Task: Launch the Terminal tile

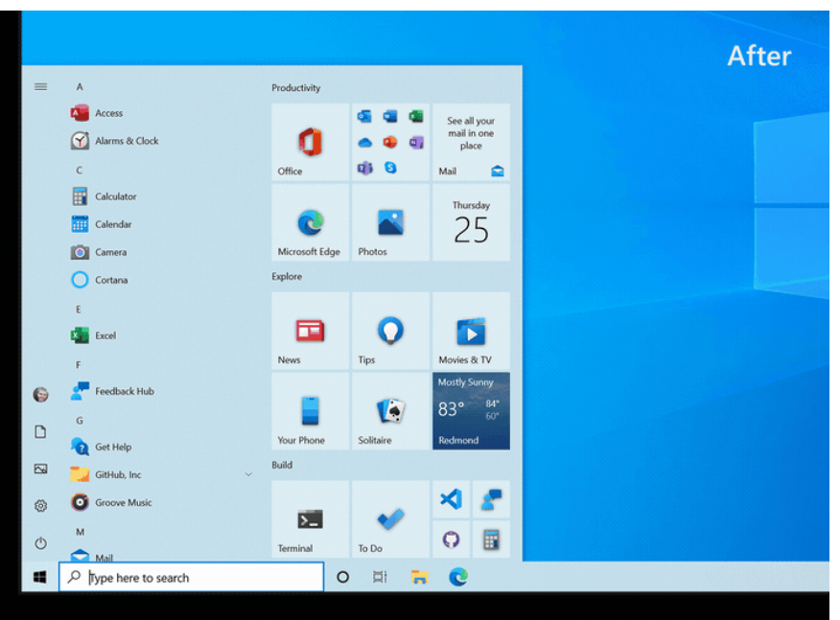Action: [x=310, y=520]
